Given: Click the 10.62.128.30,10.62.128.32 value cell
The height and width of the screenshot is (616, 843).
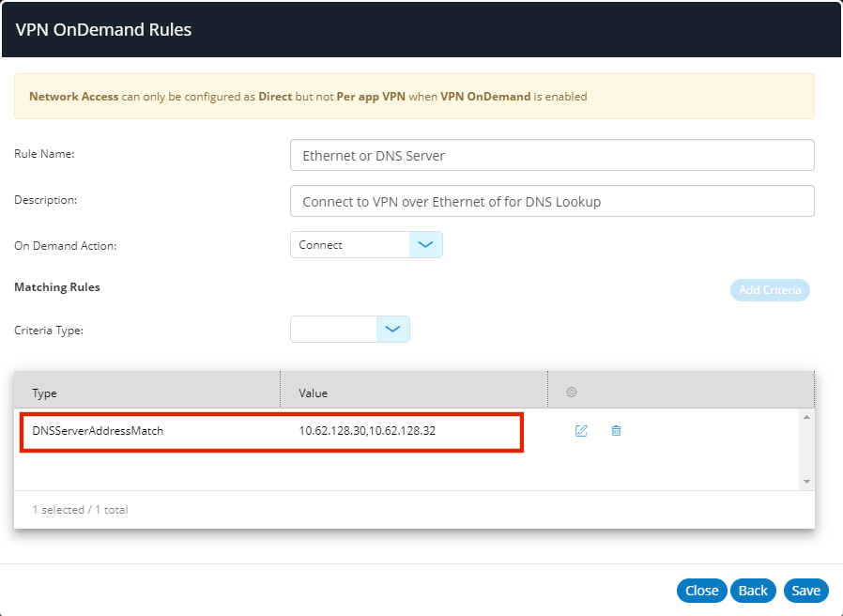Looking at the screenshot, I should [x=367, y=431].
